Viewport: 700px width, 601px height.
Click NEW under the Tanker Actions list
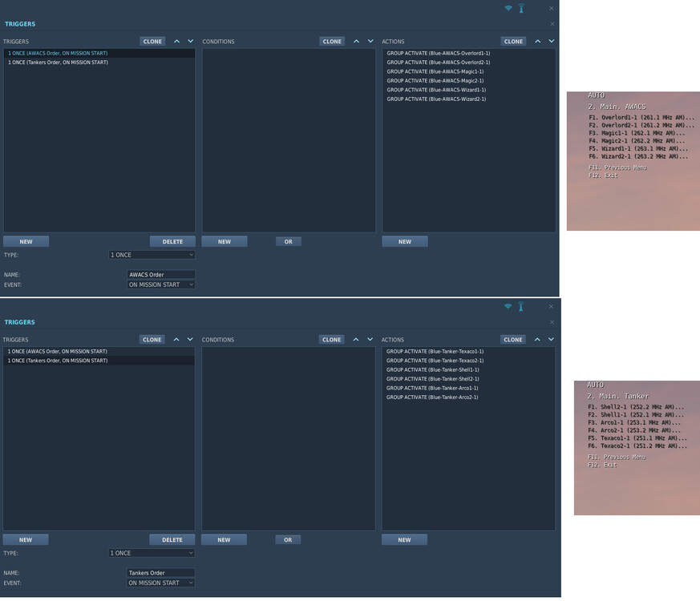(404, 538)
